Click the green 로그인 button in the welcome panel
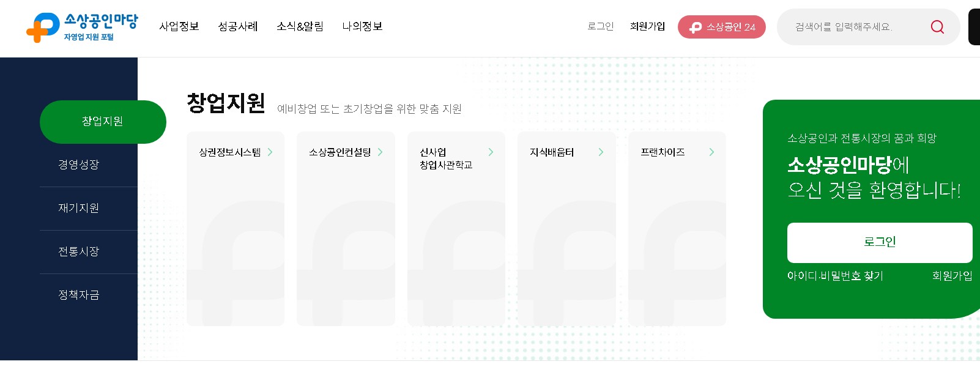The image size is (980, 386). coord(880,242)
